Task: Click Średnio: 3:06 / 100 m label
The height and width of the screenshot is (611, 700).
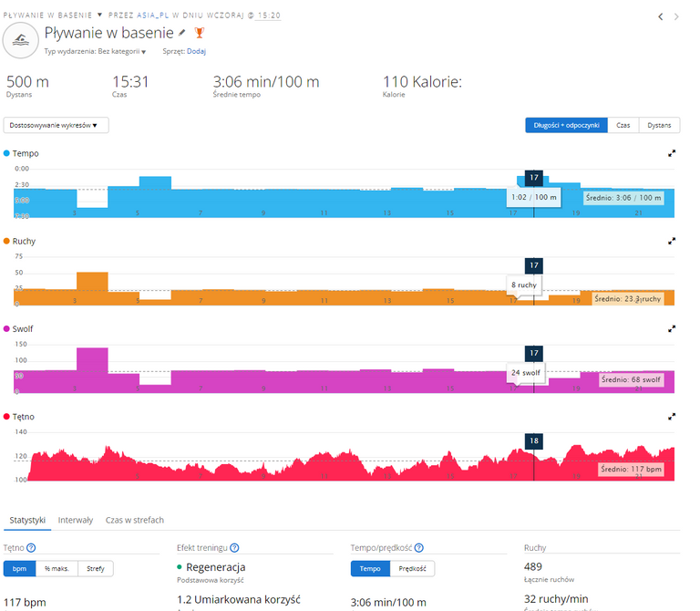Action: point(623,198)
